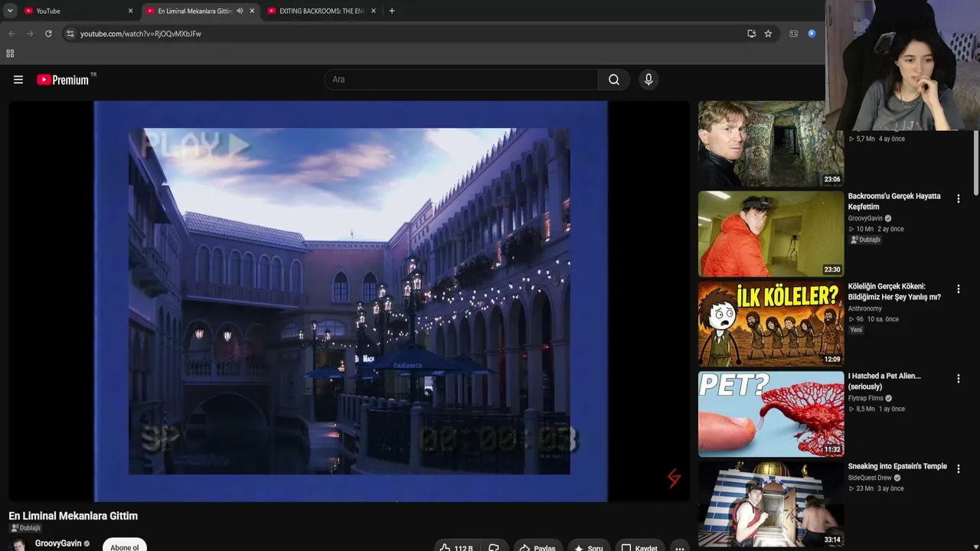Switch to the EXITING BACKROOMS tab
The width and height of the screenshot is (980, 551).
point(322,11)
